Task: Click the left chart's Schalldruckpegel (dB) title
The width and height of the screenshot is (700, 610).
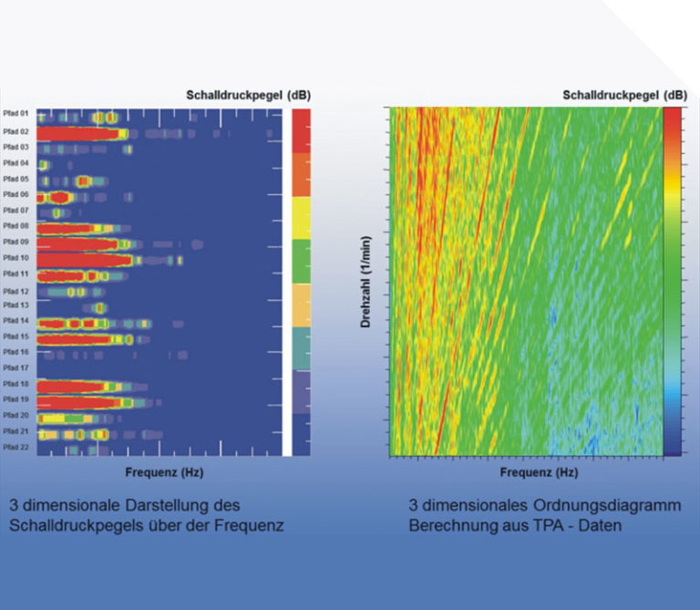Action: point(248,95)
